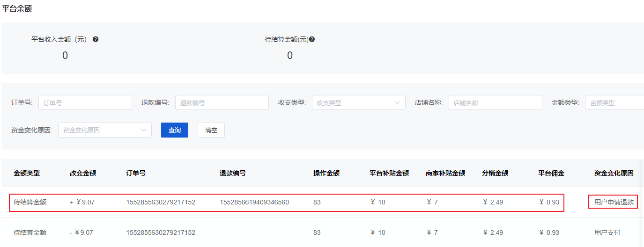Click 用户支付 cell in second row
Image resolution: width=644 pixels, height=247 pixels.
tap(607, 232)
